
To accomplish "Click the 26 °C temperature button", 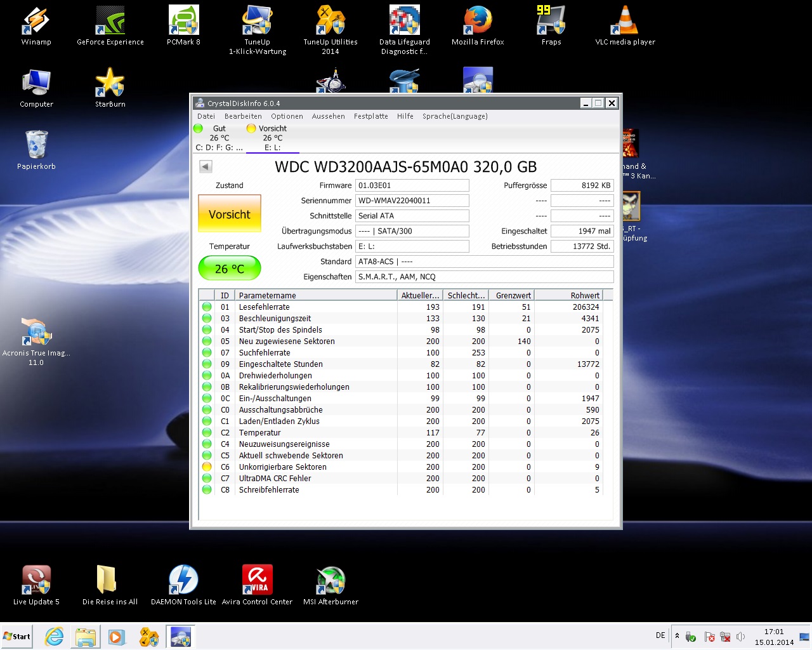I will (230, 269).
